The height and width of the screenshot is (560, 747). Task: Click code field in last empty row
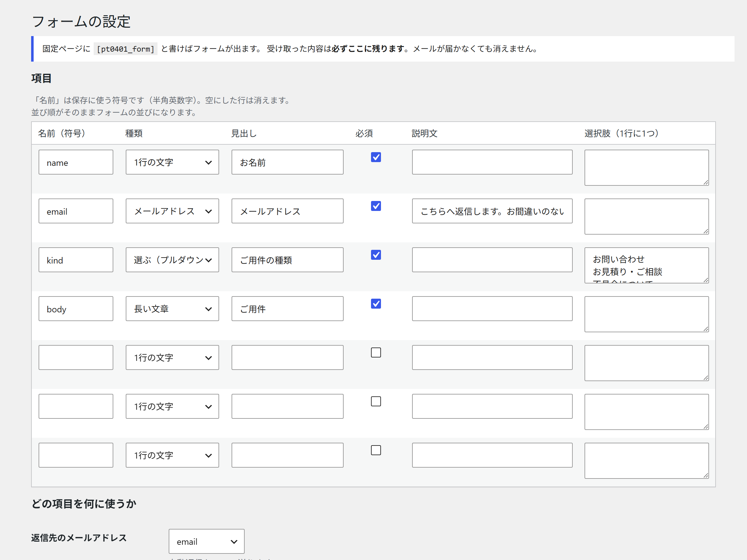click(76, 455)
